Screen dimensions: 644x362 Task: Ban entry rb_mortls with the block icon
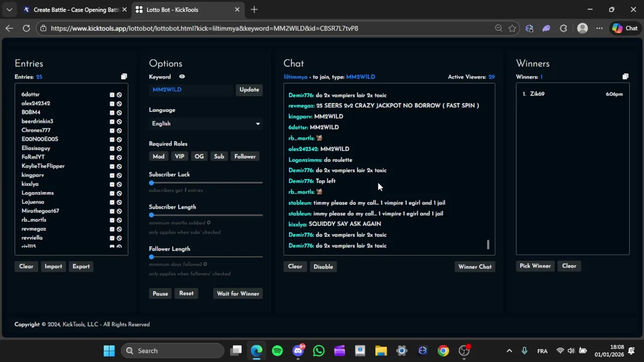(x=119, y=220)
